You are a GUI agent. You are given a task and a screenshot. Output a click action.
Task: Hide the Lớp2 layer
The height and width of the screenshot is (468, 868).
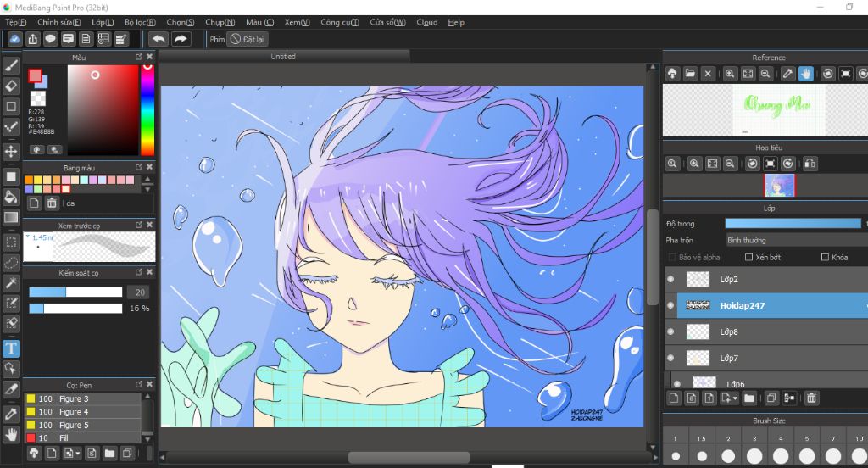coord(671,279)
